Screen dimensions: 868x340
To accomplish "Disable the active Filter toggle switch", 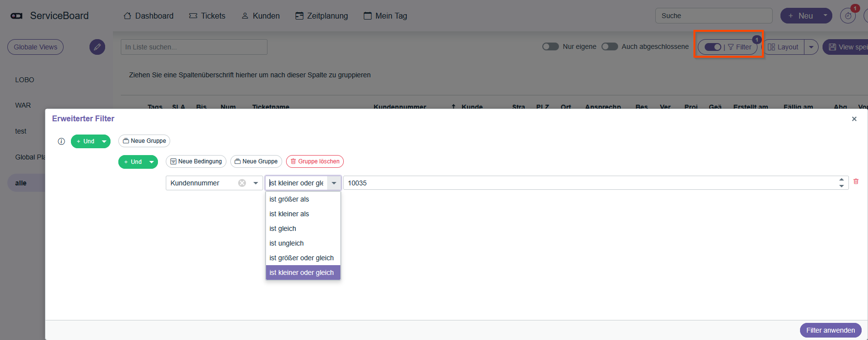I will click(712, 47).
